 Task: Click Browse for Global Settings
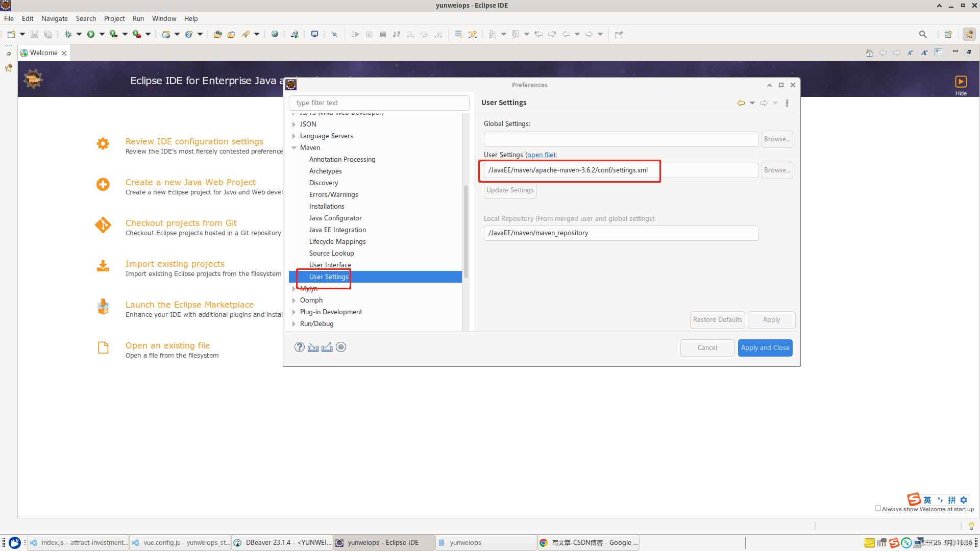click(777, 139)
